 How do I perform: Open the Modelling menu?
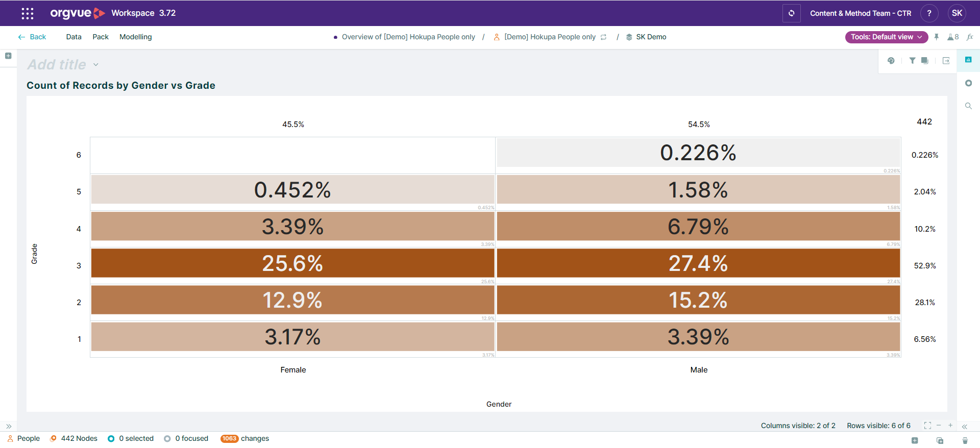135,37
